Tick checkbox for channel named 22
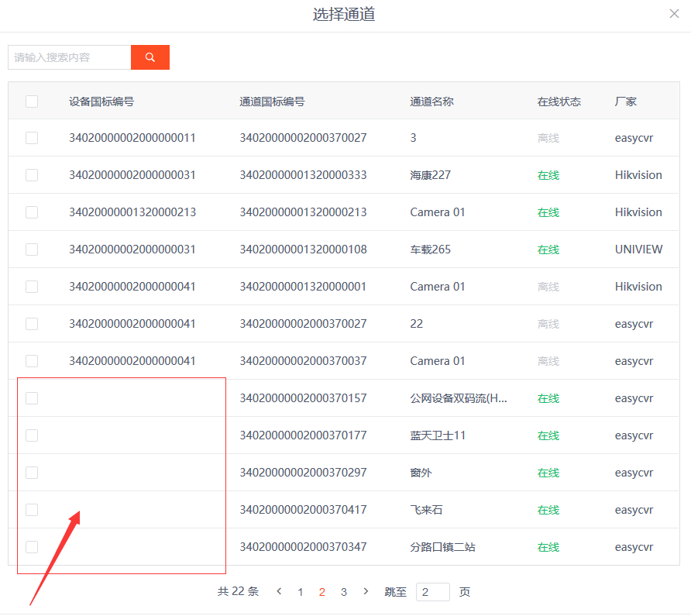This screenshot has width=691, height=616. pyautogui.click(x=32, y=324)
